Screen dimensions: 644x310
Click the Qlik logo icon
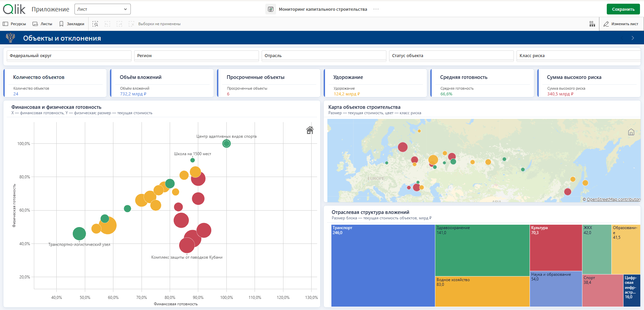tap(14, 9)
